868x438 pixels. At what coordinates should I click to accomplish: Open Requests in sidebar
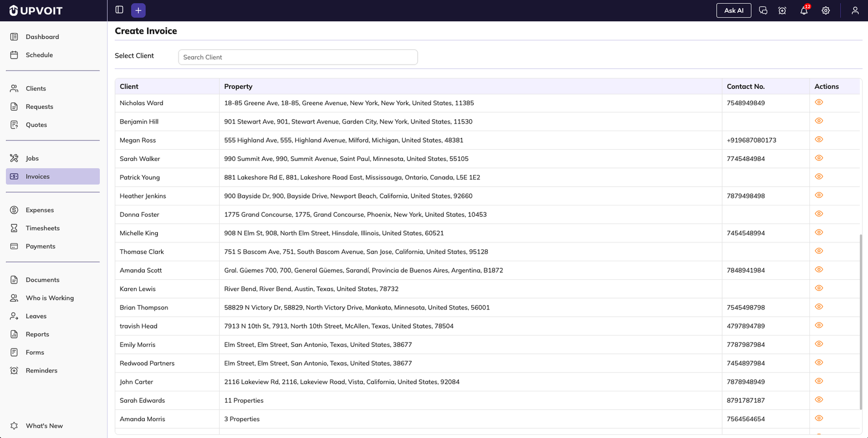[x=53, y=107]
